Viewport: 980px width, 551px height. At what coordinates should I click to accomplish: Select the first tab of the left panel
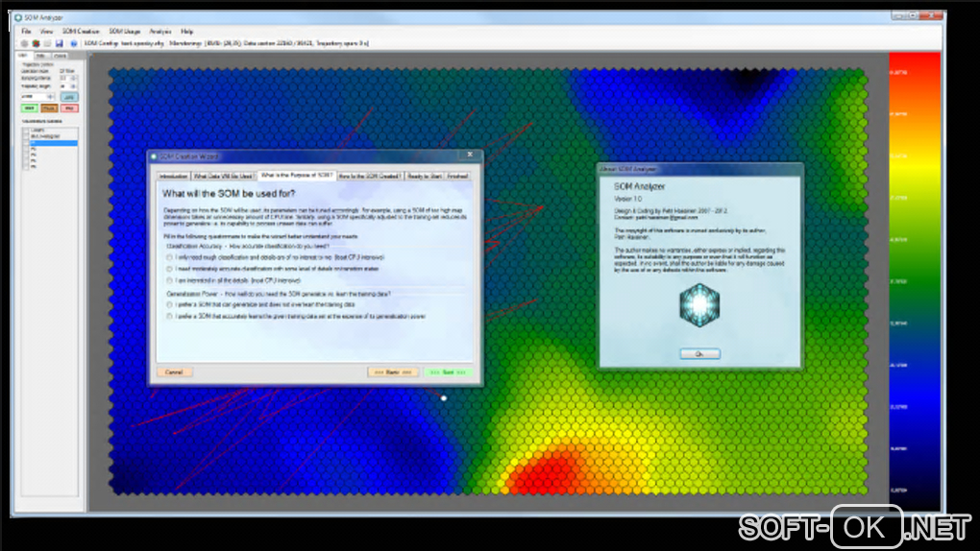tap(23, 56)
